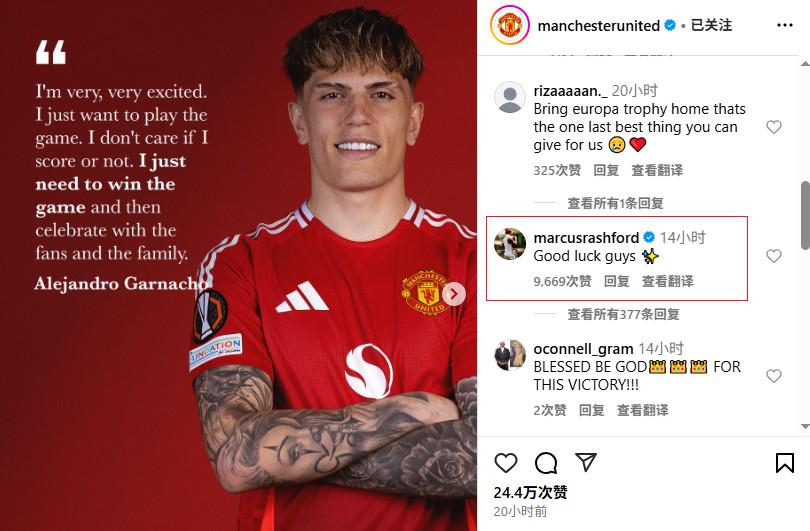Viewport: 810px width, 531px height.
Task: Expand 查看所有377条回复 replies
Action: [623, 314]
